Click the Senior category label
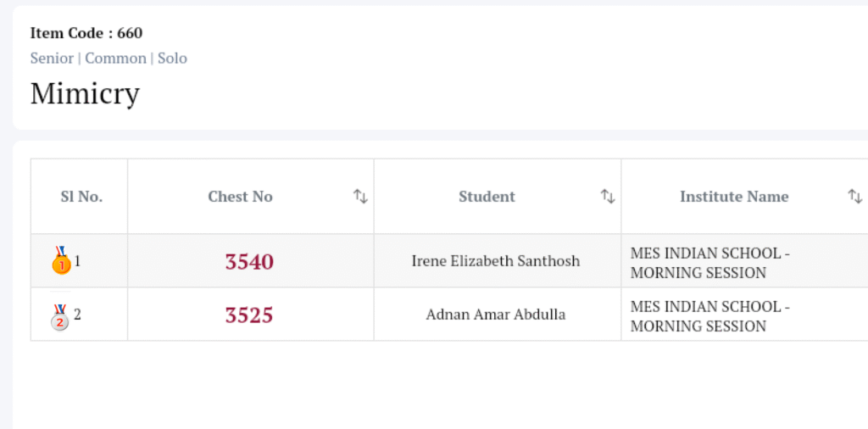The image size is (868, 429). point(52,58)
